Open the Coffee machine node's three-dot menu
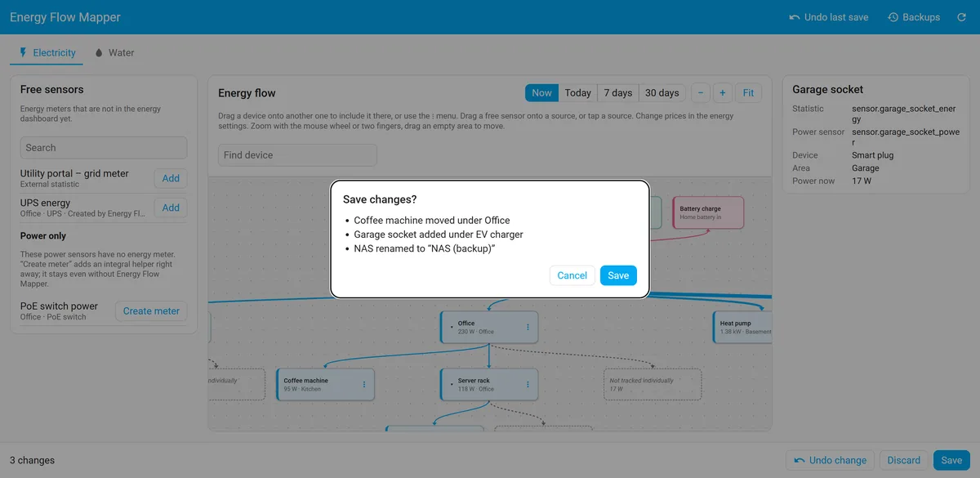980x478 pixels. [364, 384]
